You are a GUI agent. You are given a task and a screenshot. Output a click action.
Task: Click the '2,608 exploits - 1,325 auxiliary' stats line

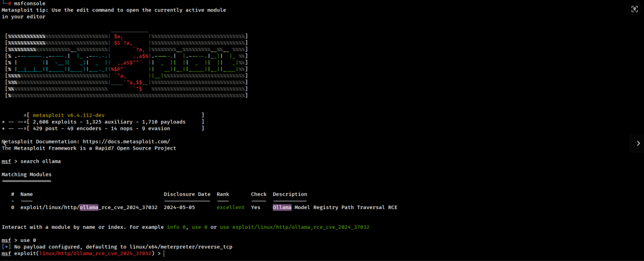pyautogui.click(x=109, y=122)
